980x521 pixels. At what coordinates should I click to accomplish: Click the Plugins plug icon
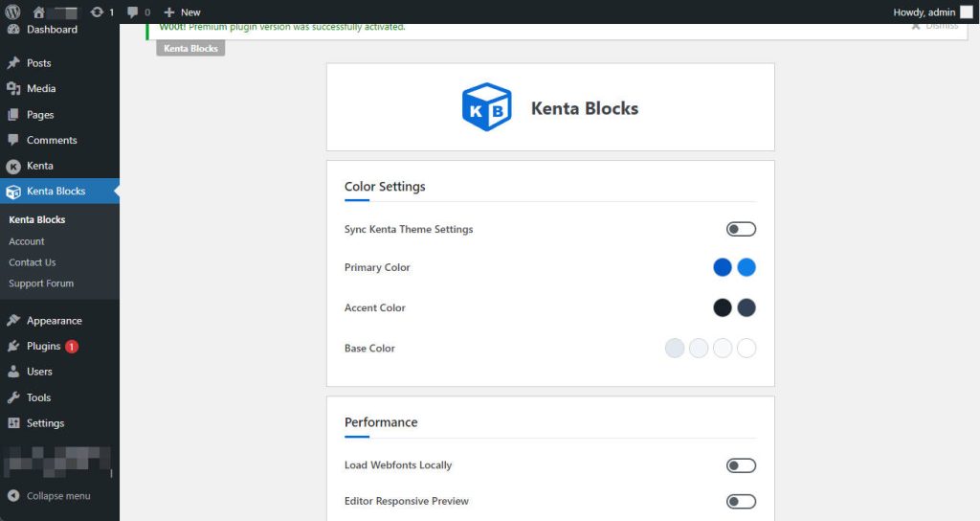(13, 346)
